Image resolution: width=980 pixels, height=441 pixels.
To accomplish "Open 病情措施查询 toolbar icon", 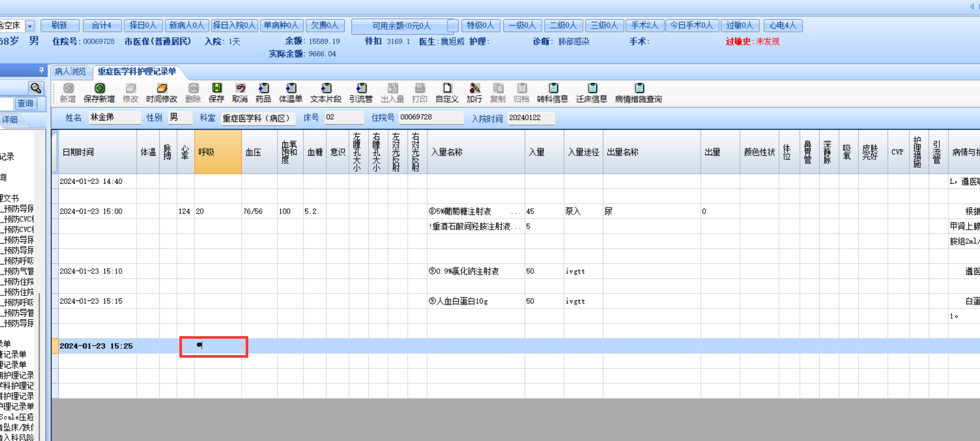I will (x=639, y=88).
